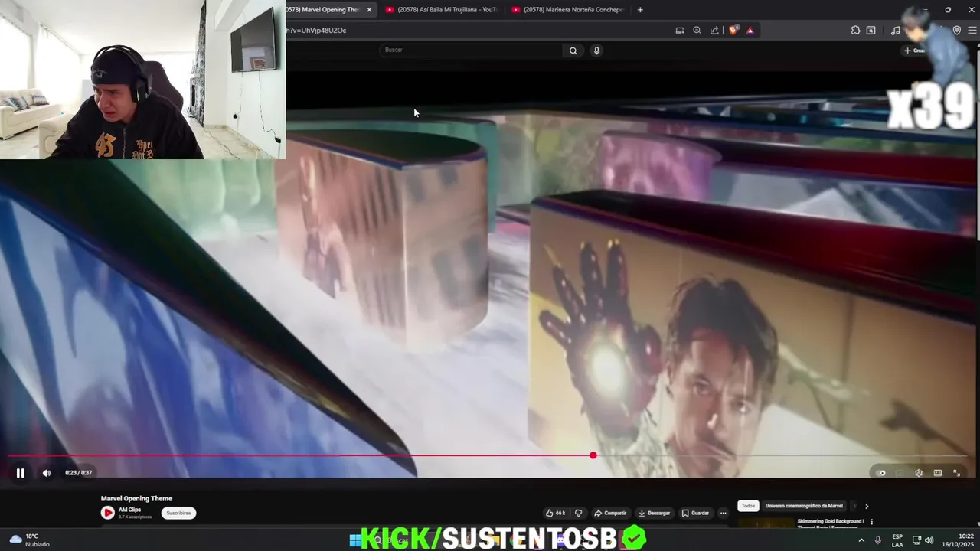980x551 pixels.
Task: Click the Compartir button
Action: 610,513
